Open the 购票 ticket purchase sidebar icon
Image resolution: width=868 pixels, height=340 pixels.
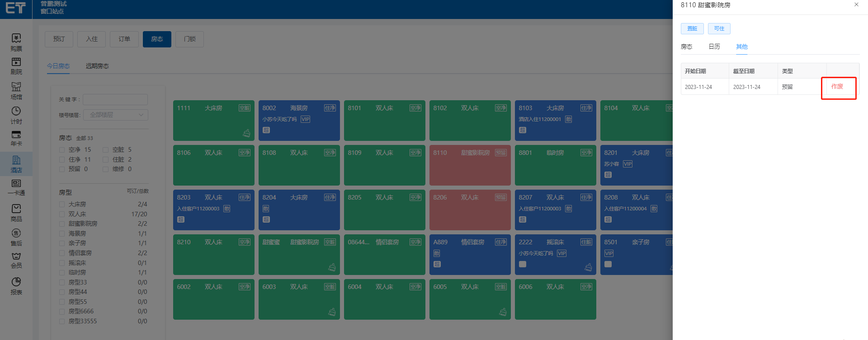tap(16, 42)
